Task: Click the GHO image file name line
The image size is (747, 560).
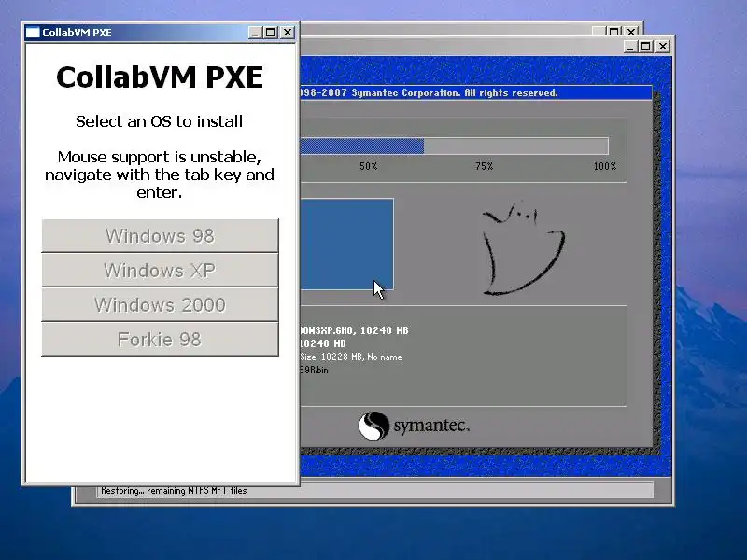Action: coord(355,330)
